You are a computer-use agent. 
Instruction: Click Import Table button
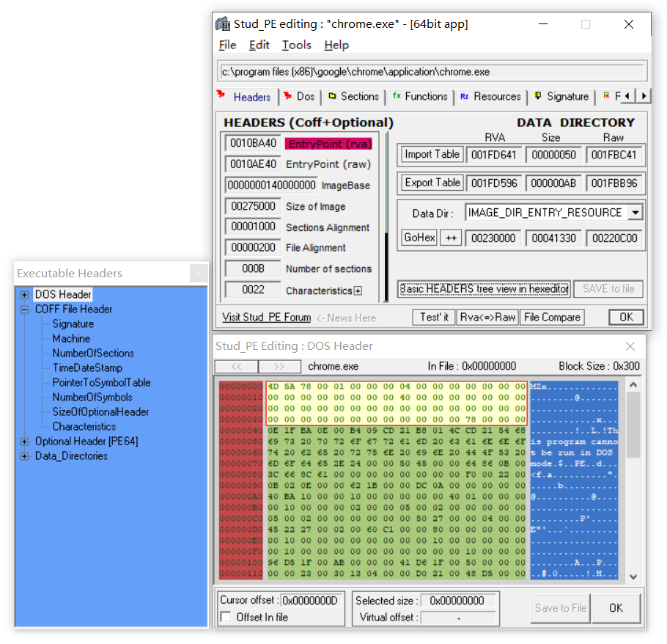click(432, 154)
